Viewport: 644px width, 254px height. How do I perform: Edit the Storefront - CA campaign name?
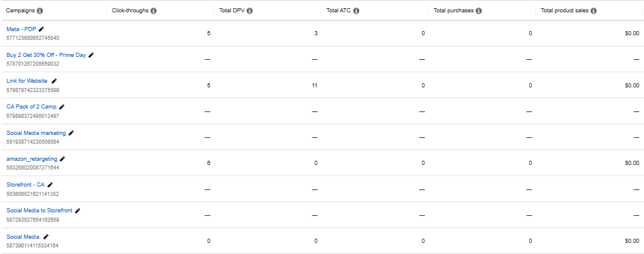click(x=49, y=184)
